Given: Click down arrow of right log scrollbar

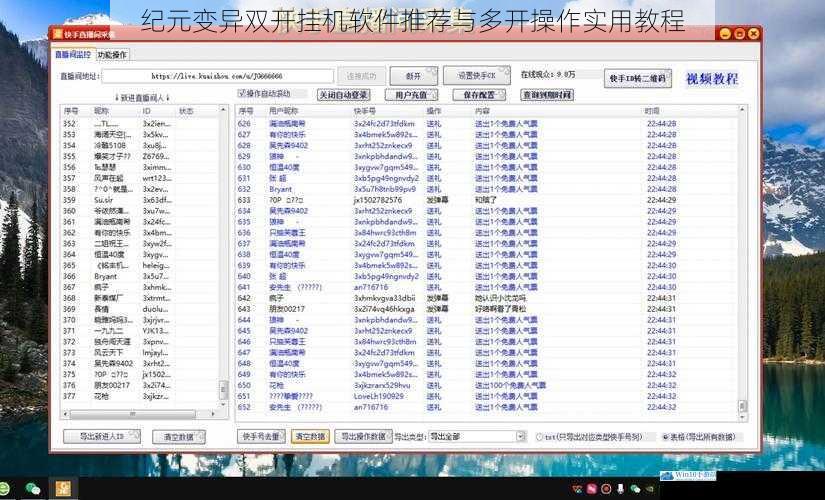Looking at the screenshot, I should tap(742, 417).
